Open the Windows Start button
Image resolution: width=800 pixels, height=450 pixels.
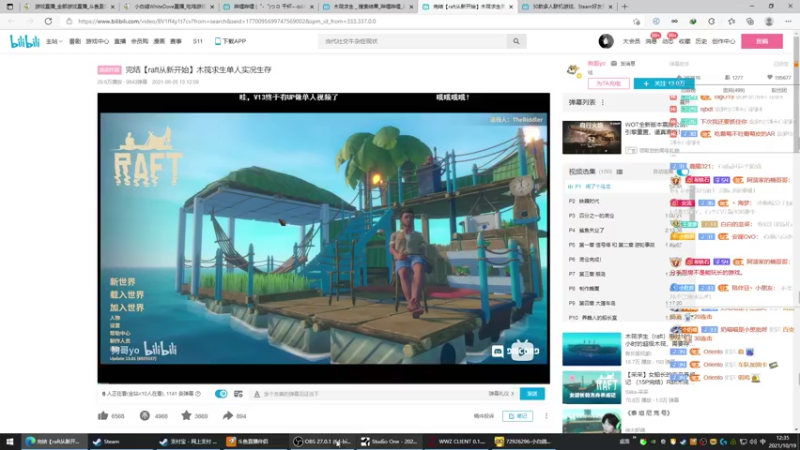(10, 441)
